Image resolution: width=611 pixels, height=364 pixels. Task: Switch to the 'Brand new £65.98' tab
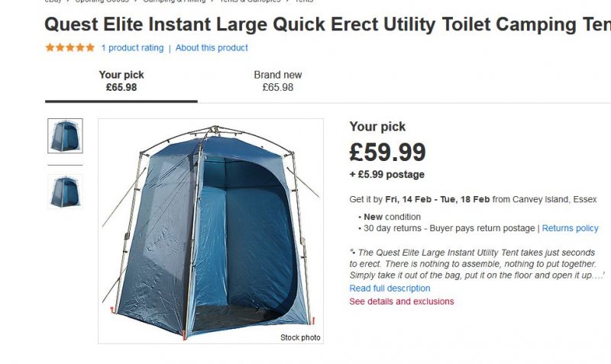pos(278,81)
